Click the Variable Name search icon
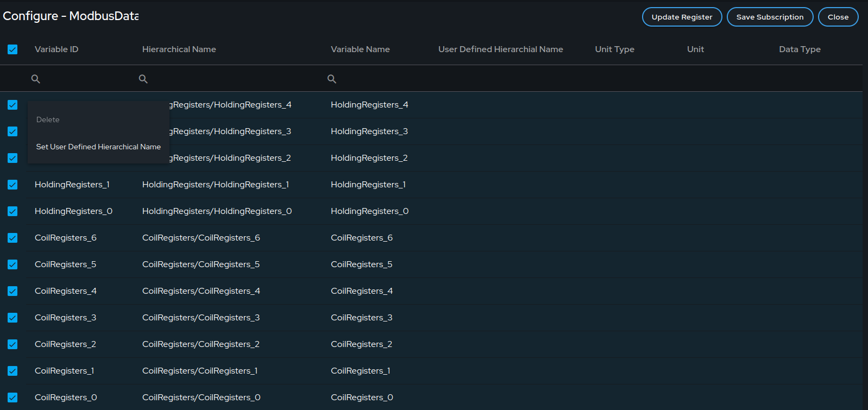Screen dimensions: 868x410 [332, 79]
